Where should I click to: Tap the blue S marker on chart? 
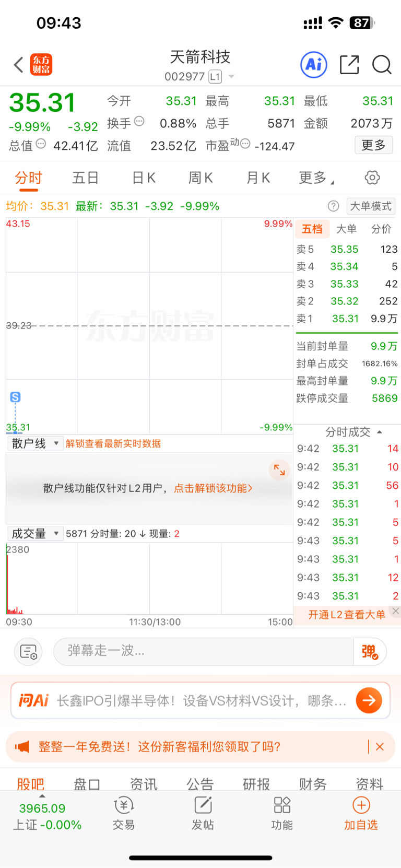tap(16, 397)
